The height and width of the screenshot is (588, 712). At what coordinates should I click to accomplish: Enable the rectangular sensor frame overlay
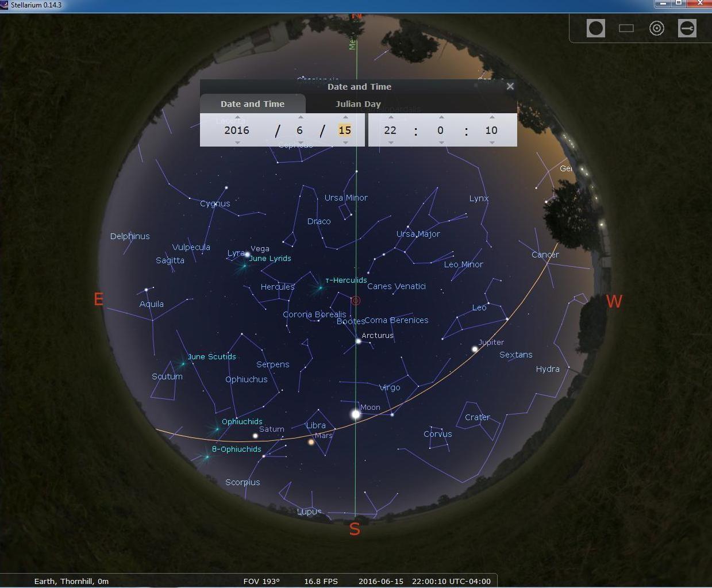(x=626, y=28)
